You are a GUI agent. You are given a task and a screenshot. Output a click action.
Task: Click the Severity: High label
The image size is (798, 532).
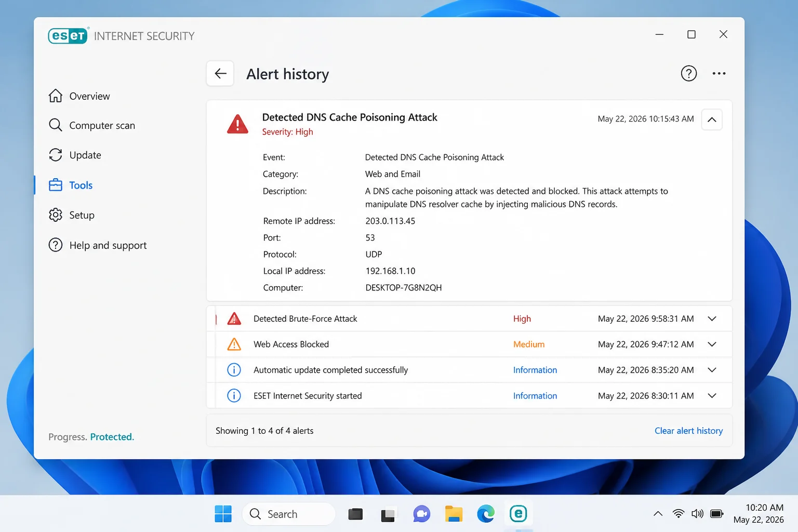coord(287,132)
